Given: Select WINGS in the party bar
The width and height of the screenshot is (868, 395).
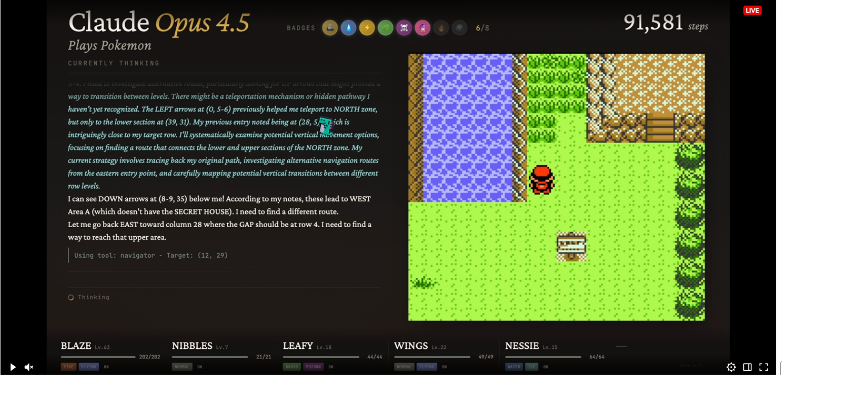Looking at the screenshot, I should coord(411,346).
